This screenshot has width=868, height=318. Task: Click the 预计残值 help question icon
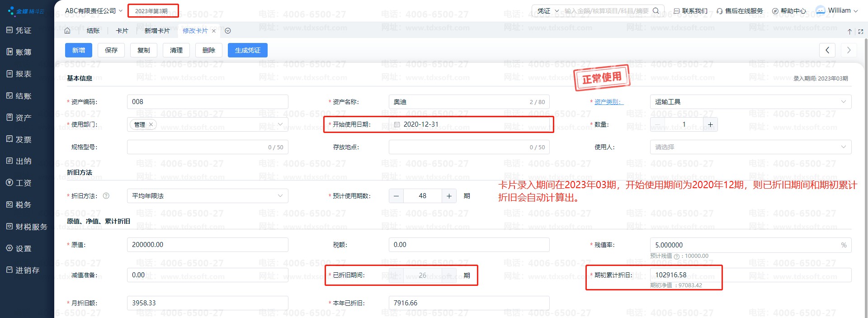coord(676,256)
